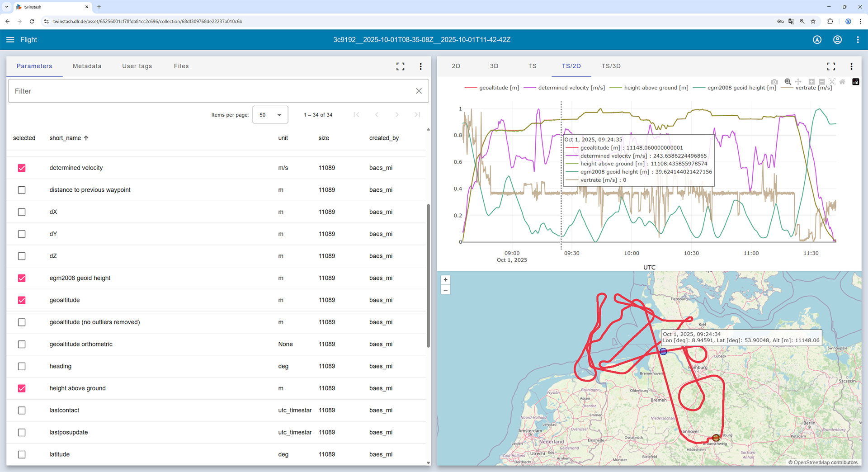Open the Items per page dropdown
The width and height of the screenshot is (868, 472).
(x=270, y=115)
